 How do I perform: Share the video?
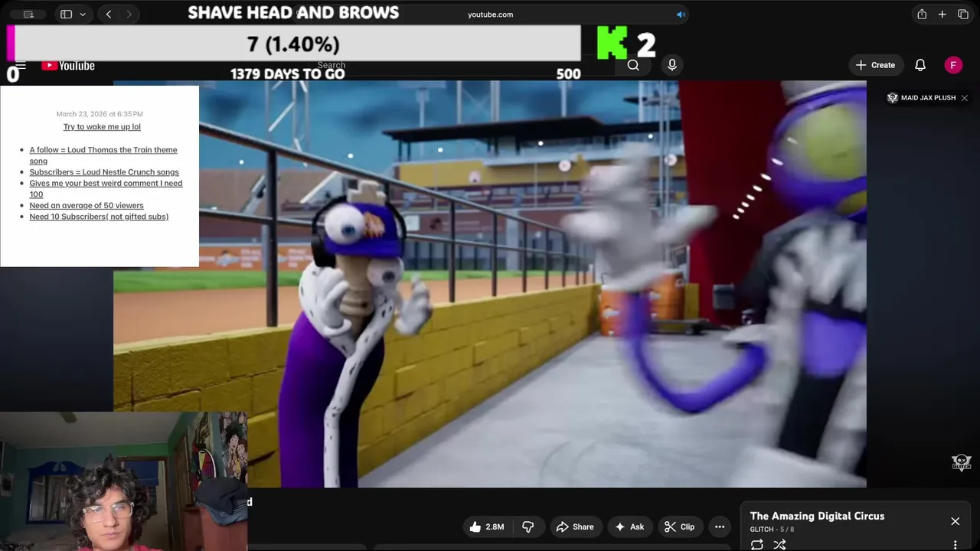click(575, 527)
